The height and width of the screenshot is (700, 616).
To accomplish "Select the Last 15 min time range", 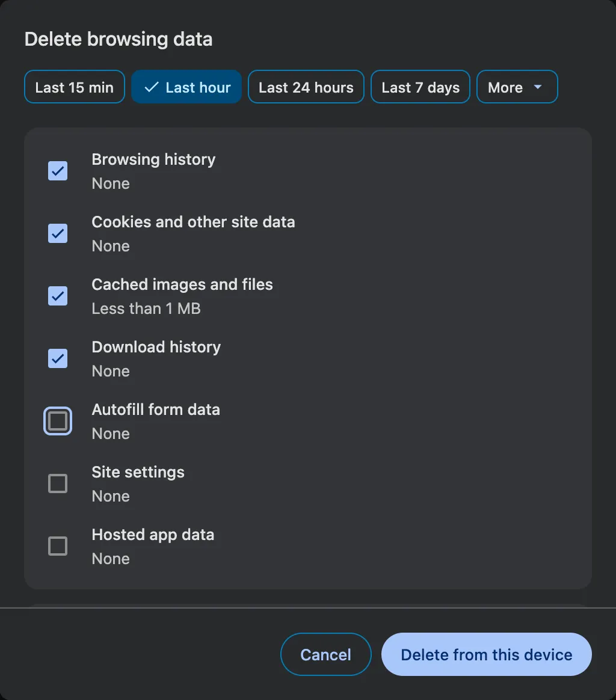I will pos(75,87).
